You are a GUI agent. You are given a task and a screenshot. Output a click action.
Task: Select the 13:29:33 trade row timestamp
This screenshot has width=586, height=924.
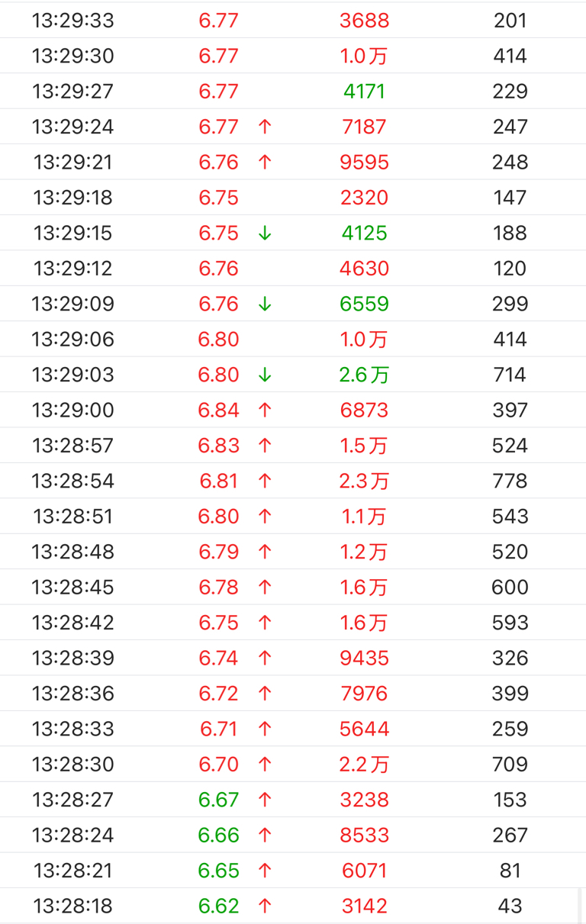coord(73,21)
